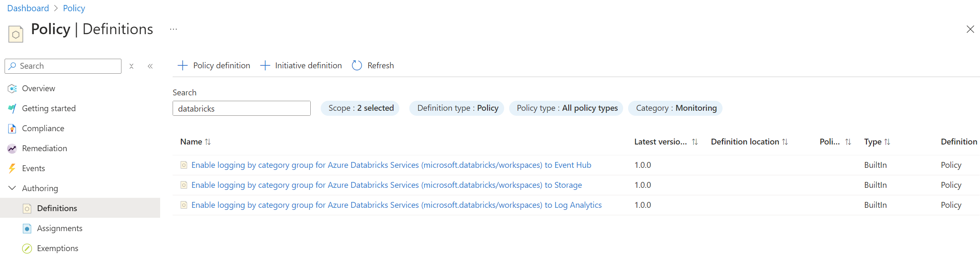Sort by Latest version column arrows

coord(695,142)
